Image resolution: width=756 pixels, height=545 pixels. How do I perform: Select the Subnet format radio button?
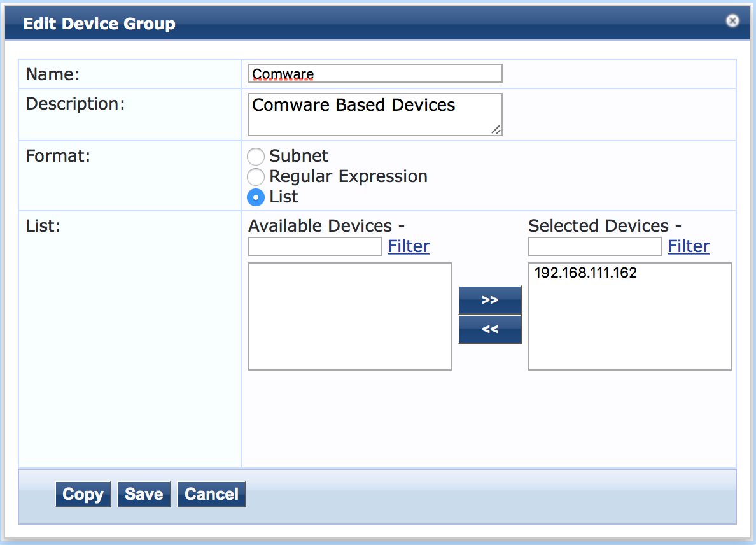(256, 156)
